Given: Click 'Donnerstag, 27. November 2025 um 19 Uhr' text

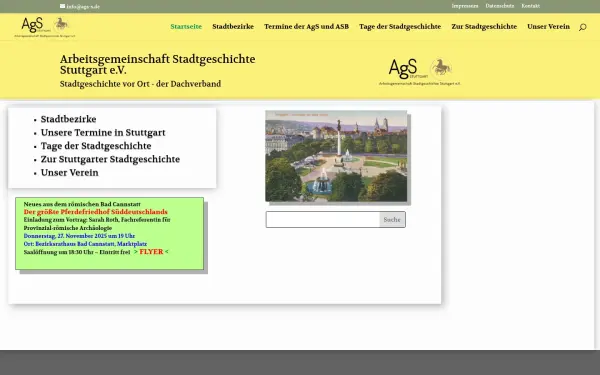Looking at the screenshot, I should 79,236.
